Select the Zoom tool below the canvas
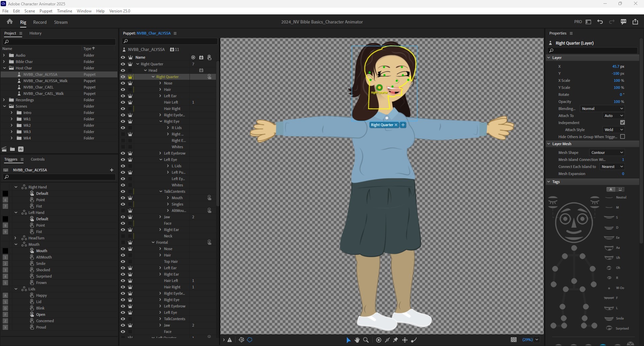Viewport: 644px width, 346px height. [x=366, y=340]
